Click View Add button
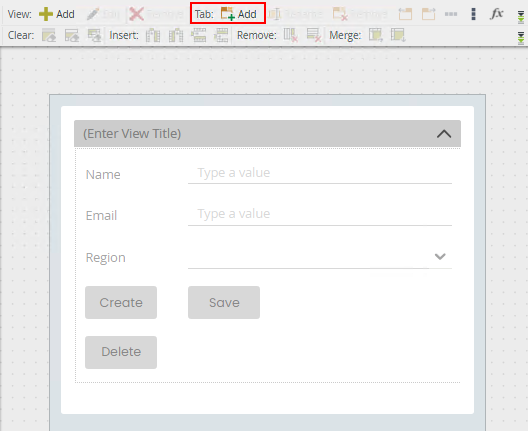The height and width of the screenshot is (431, 528). click(x=57, y=14)
